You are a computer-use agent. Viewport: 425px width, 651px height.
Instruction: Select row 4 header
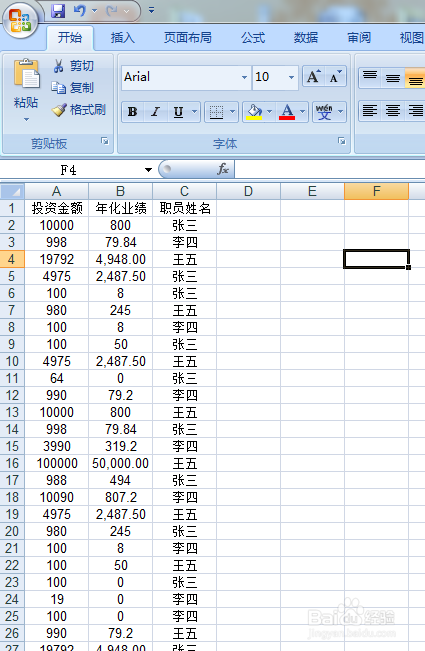pyautogui.click(x=12, y=259)
